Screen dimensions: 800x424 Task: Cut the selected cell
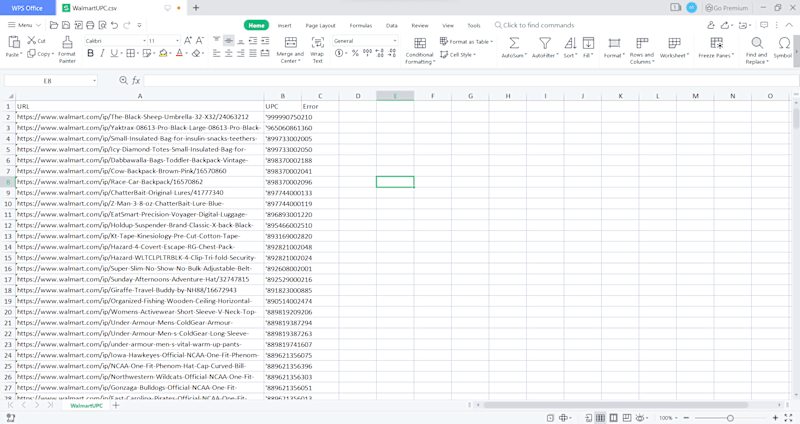(36, 41)
